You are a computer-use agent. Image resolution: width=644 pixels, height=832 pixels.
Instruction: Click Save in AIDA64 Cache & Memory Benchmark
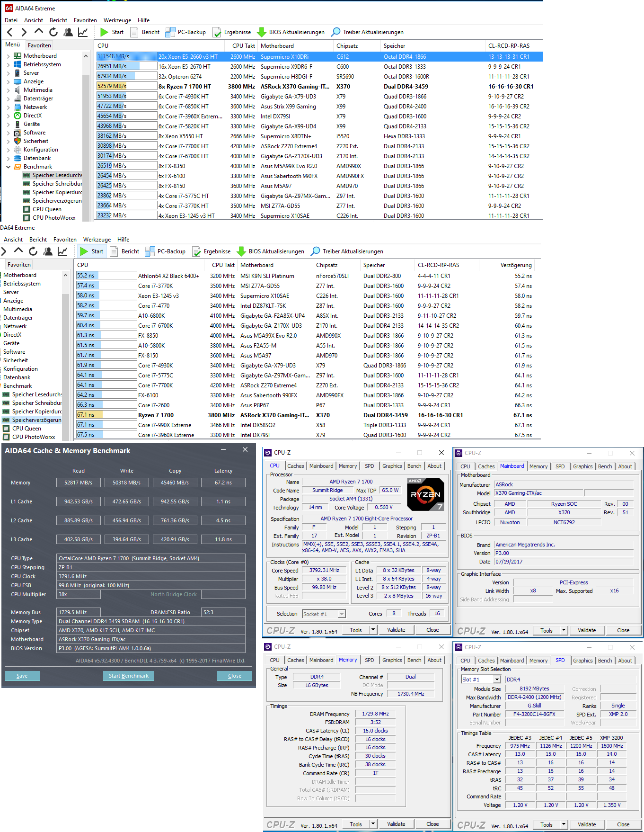point(22,676)
